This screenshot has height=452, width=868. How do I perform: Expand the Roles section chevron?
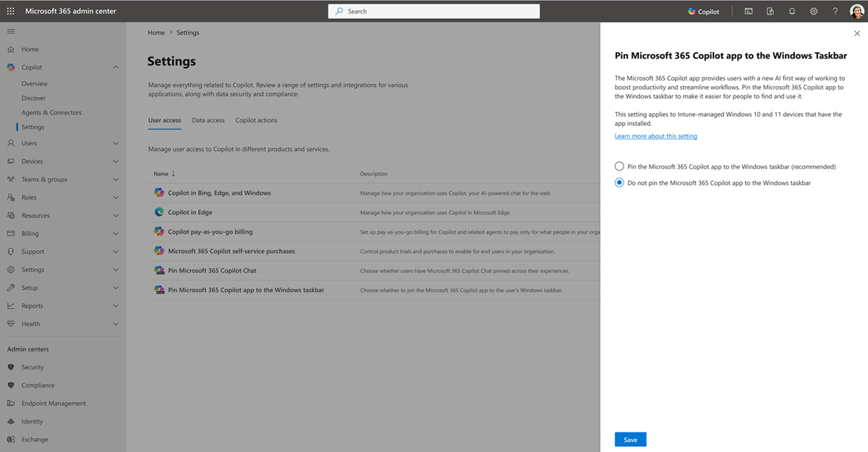coord(116,197)
